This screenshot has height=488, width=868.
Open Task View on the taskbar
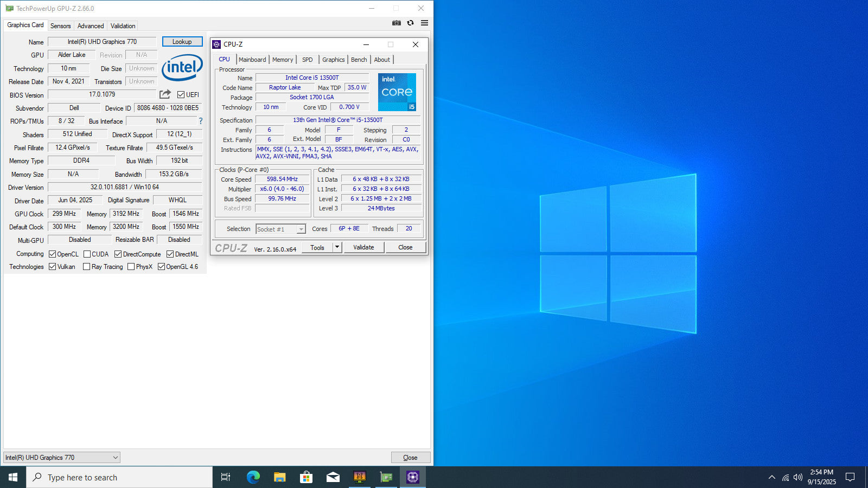click(x=226, y=477)
